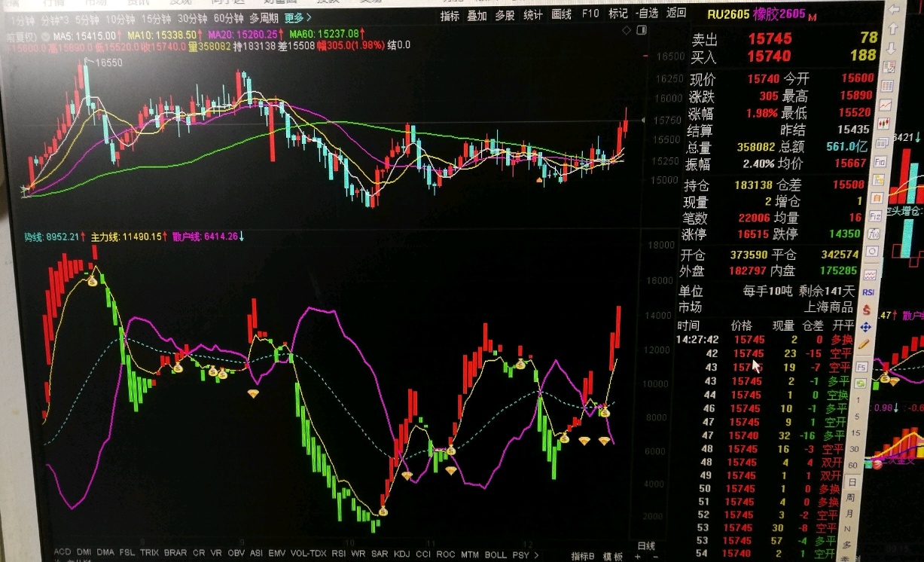Screen dimensions: 924x562
Task: Open the f(x) formula icon
Action: pyautogui.click(x=874, y=234)
